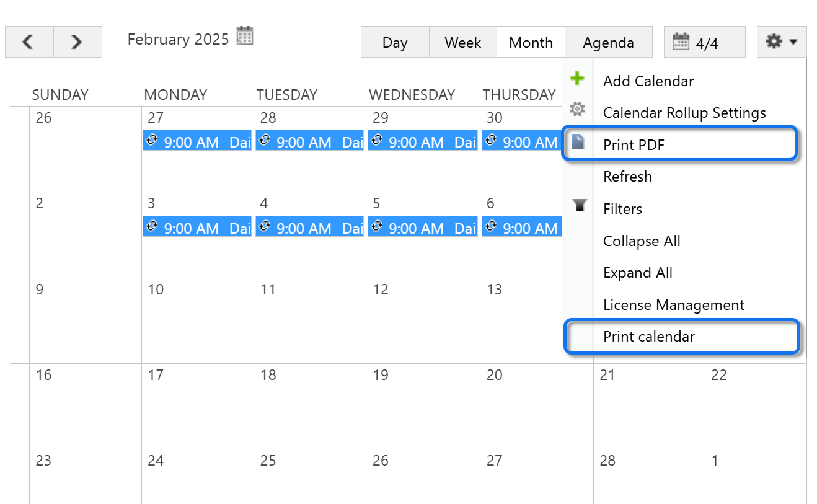The height and width of the screenshot is (504, 817).
Task: Open the gear settings dropdown
Action: (781, 42)
